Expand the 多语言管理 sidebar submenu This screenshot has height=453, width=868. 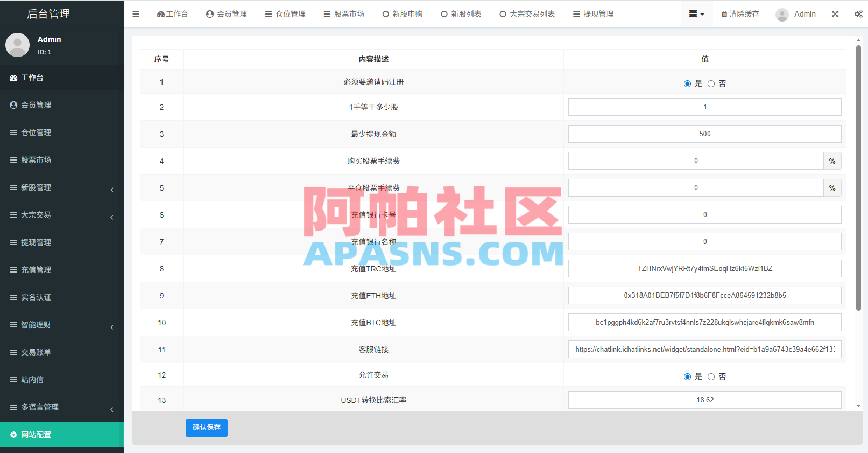click(62, 407)
